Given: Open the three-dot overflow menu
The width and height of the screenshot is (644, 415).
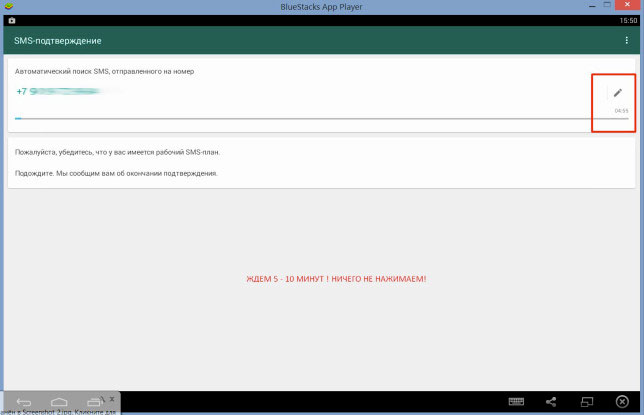Looking at the screenshot, I should [626, 40].
